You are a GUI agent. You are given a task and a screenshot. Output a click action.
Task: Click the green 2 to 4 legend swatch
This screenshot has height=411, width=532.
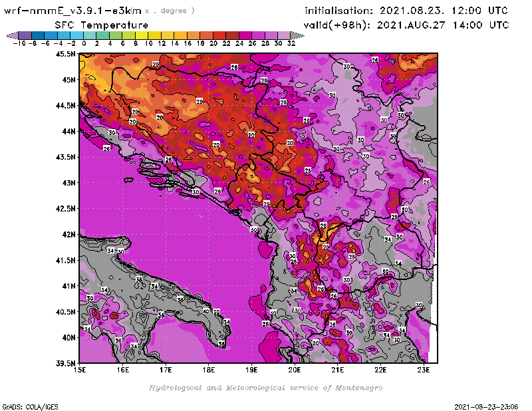[x=103, y=35]
